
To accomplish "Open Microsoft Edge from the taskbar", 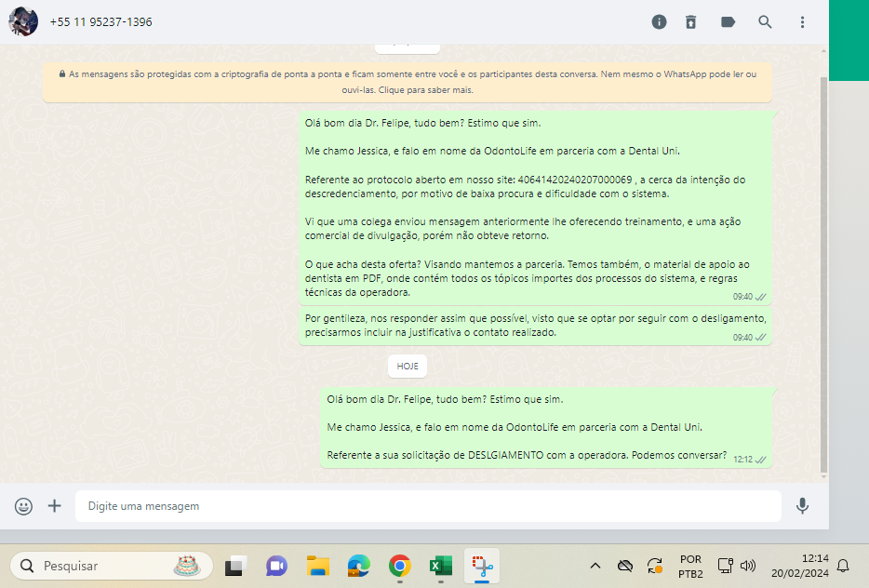I will (x=358, y=566).
